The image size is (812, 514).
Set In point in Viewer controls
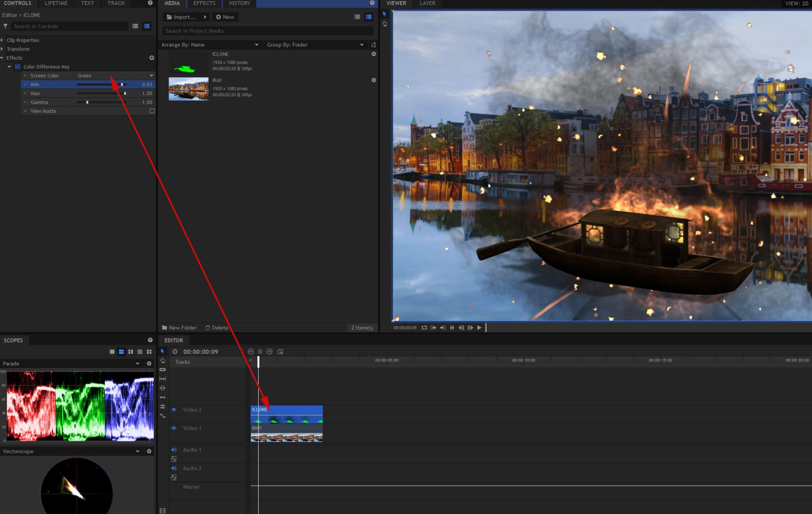[433, 328]
